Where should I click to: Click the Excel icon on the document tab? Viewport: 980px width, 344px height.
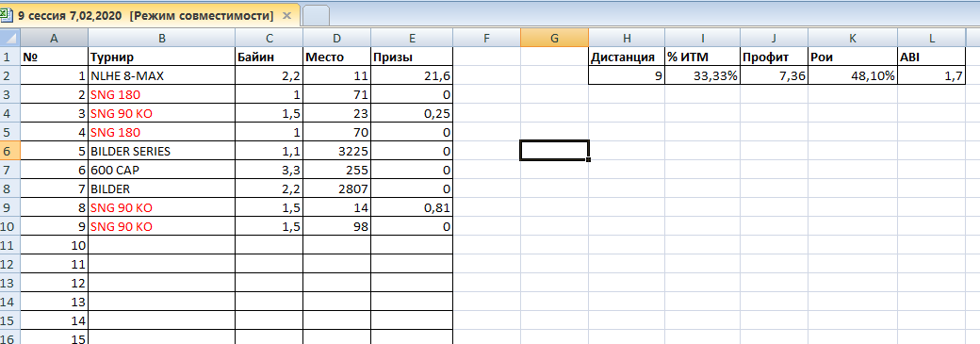pos(8,15)
